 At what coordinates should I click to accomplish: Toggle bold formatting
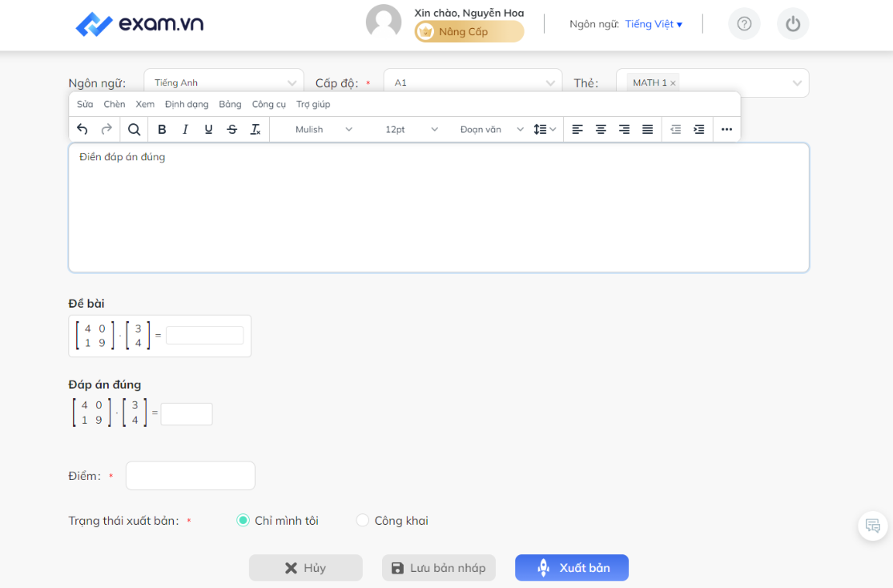[x=162, y=129]
